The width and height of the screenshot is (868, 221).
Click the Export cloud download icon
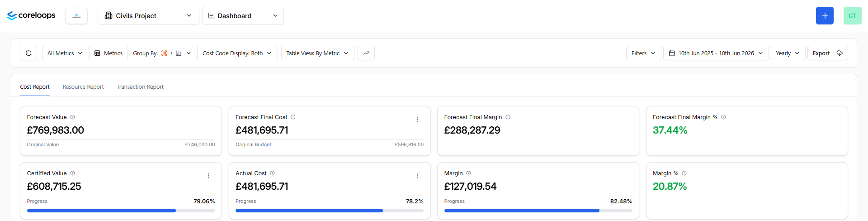pos(840,53)
